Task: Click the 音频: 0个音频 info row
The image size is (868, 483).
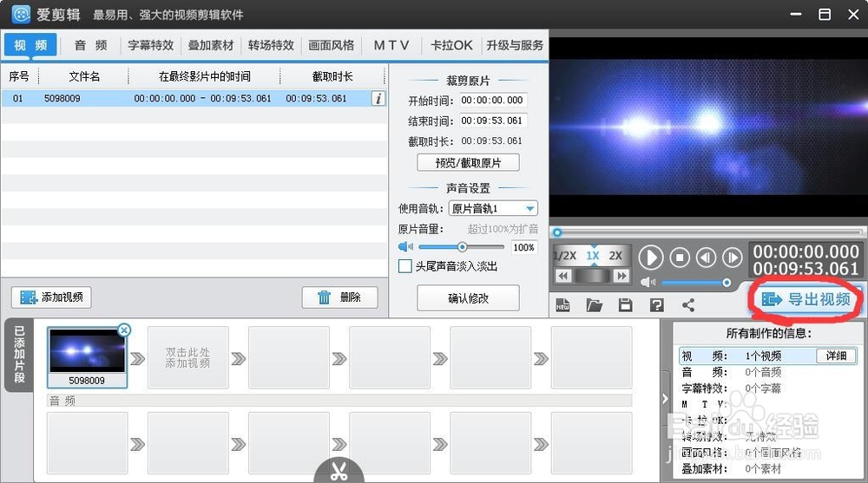Action: 768,372
